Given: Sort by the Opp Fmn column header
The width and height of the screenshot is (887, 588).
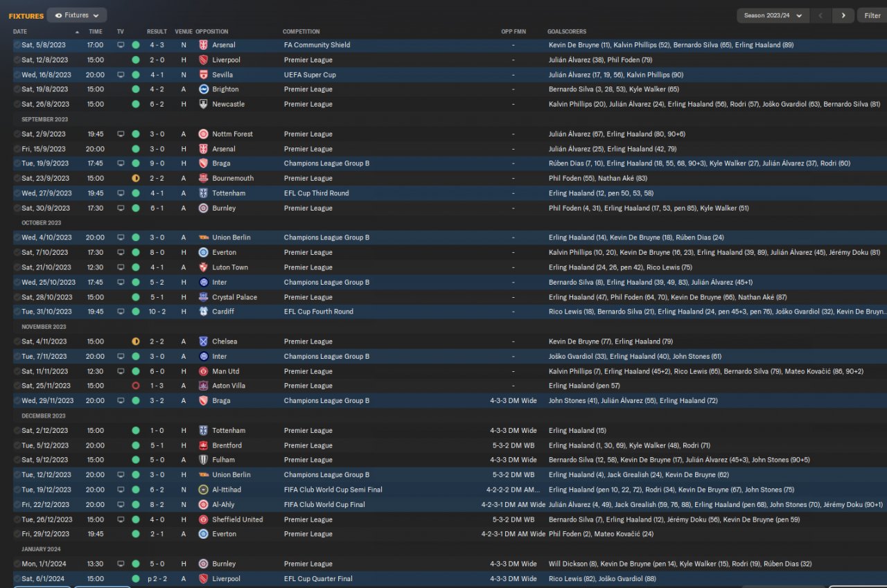Looking at the screenshot, I should tap(513, 32).
